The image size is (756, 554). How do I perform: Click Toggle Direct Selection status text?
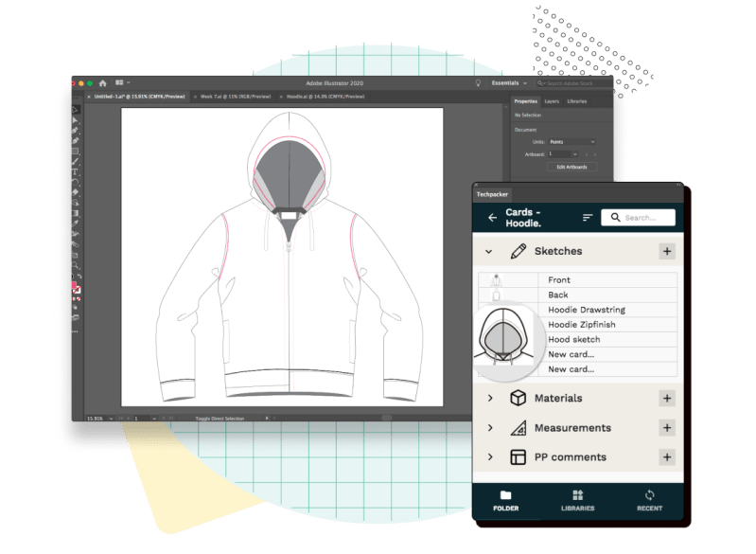[x=220, y=419]
